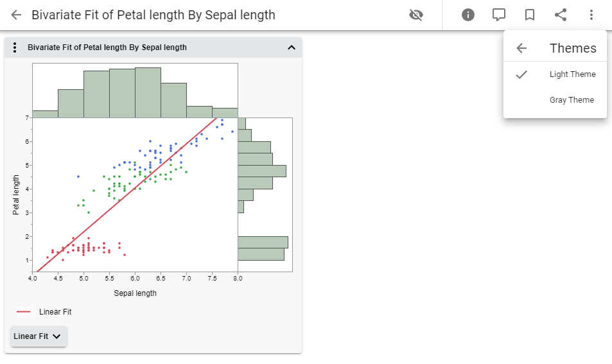The image size is (612, 364).
Task: Click the tallest Sepal length histogram bar
Action: [x=148, y=92]
